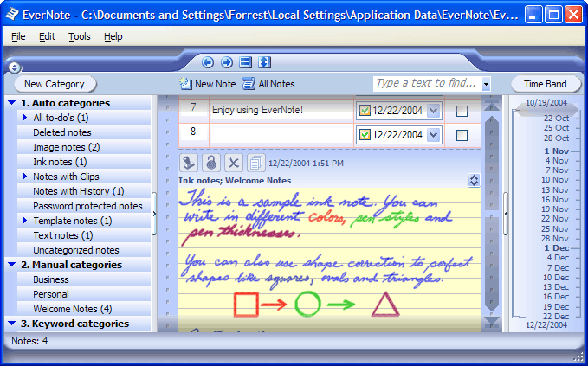
Task: Open the date dropdown in row 8
Action: pos(434,135)
